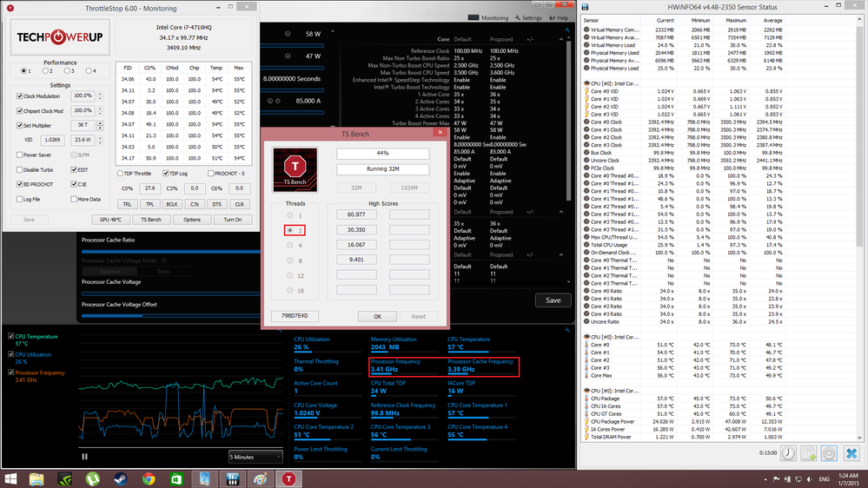
Task: Open Action Center flag tray icon
Action: [x=777, y=479]
